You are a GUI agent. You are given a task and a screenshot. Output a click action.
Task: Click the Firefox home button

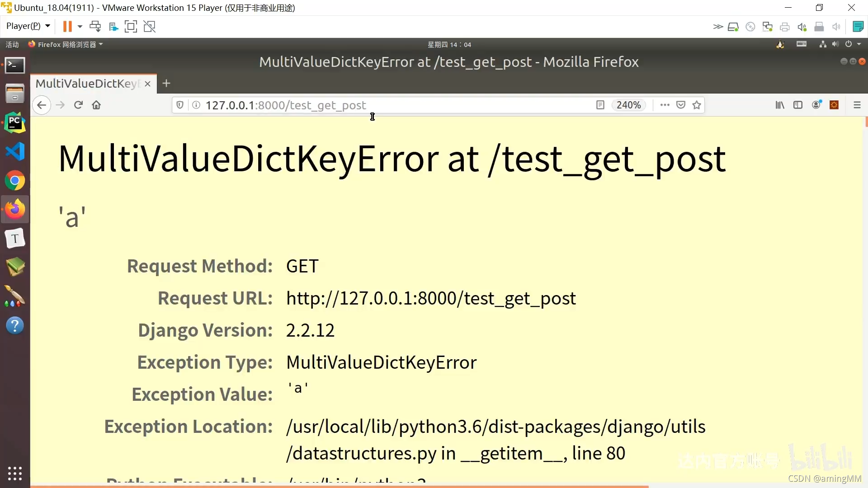(96, 105)
